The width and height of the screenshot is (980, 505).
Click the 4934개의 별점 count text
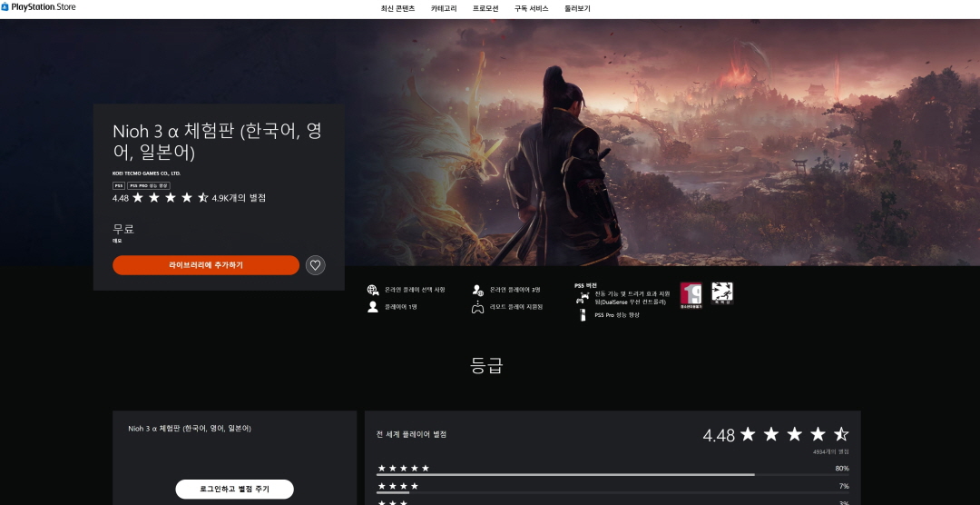coord(830,451)
